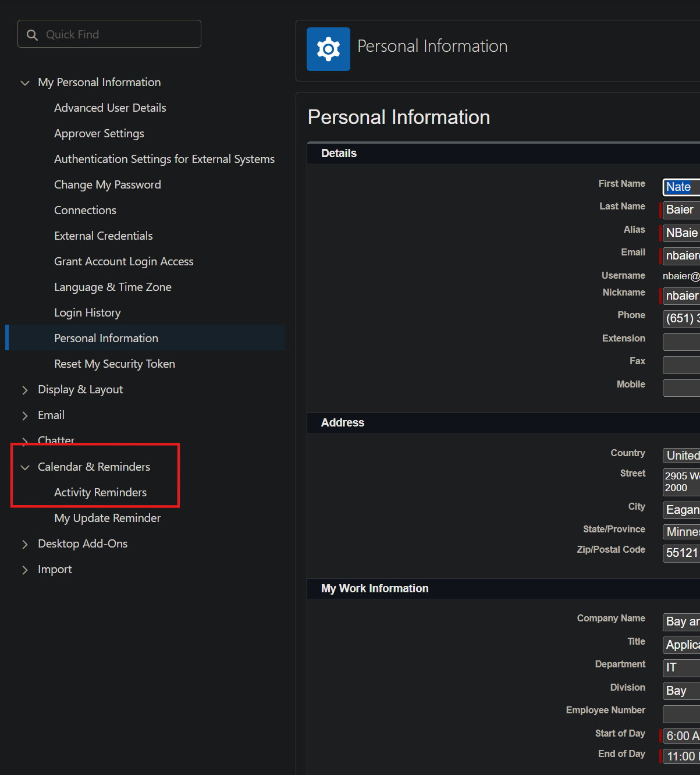
Task: Click the Personal Information gear icon
Action: click(328, 49)
